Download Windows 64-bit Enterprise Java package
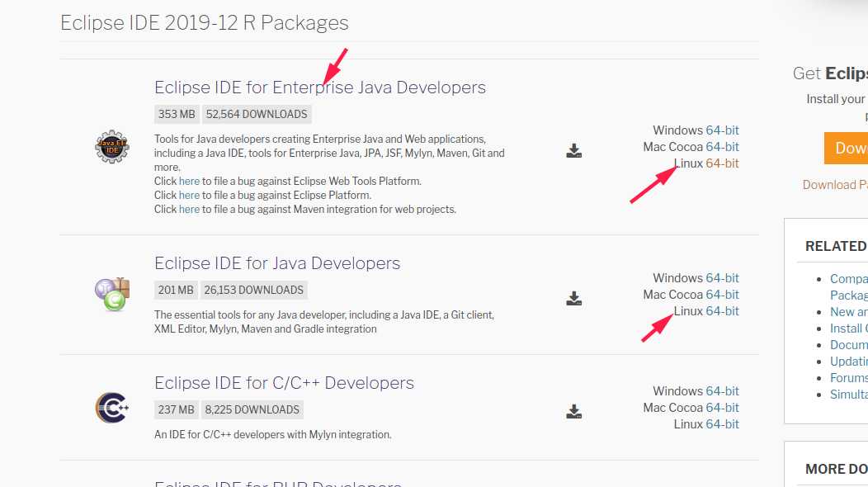The height and width of the screenshot is (487, 868). click(722, 130)
